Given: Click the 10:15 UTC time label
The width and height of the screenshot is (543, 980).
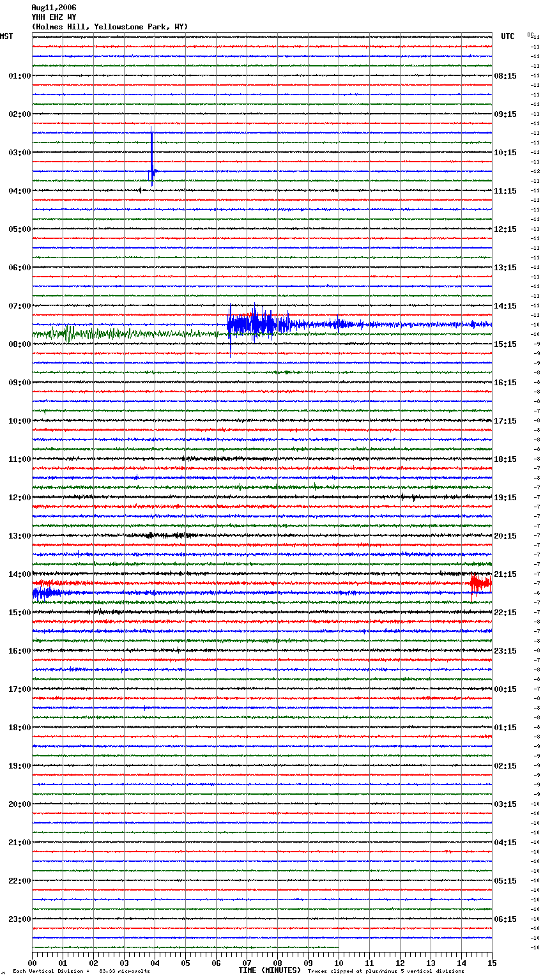Looking at the screenshot, I should 505,153.
